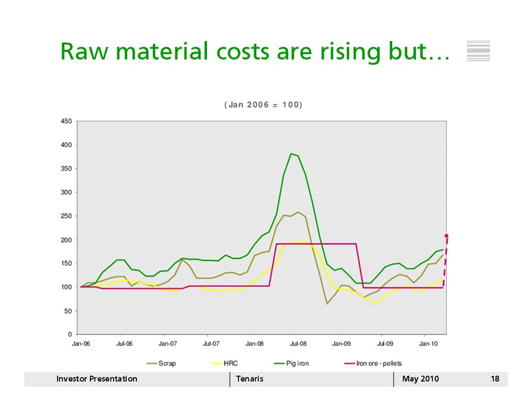Screen dimensions: 532x411
Task: Click the 'Tenaris' footer text
Action: tap(250, 379)
